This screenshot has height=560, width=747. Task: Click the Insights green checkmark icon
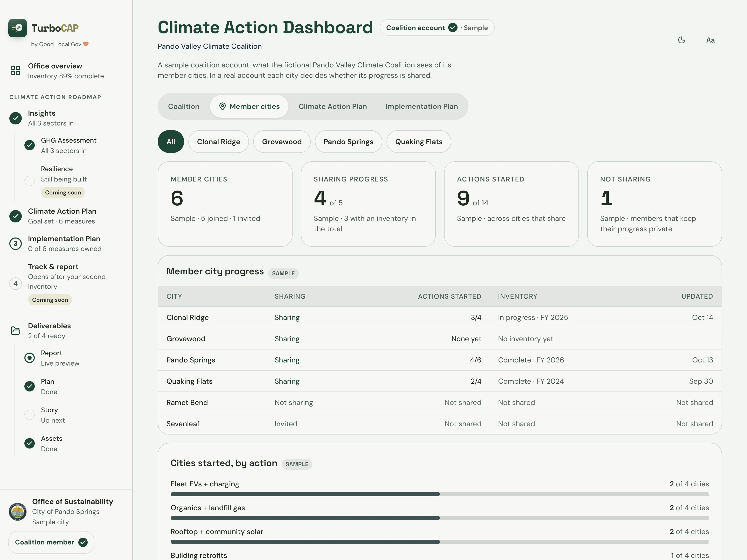(16, 118)
